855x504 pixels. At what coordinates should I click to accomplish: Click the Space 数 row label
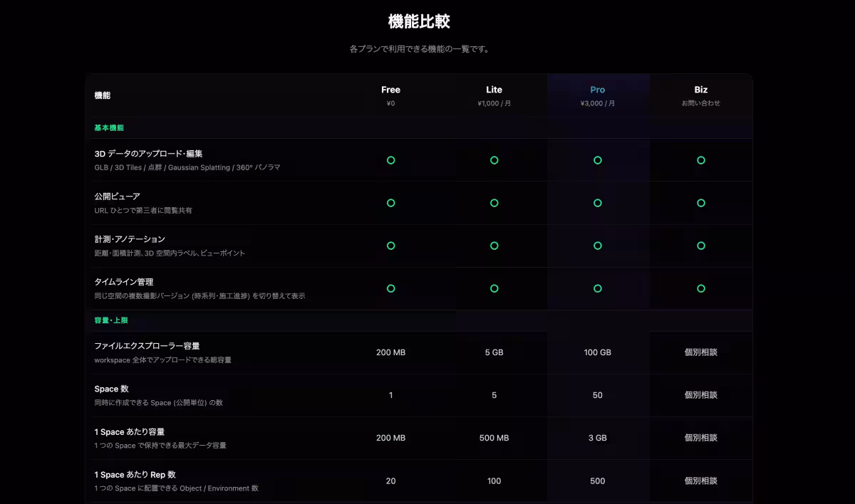tap(111, 389)
